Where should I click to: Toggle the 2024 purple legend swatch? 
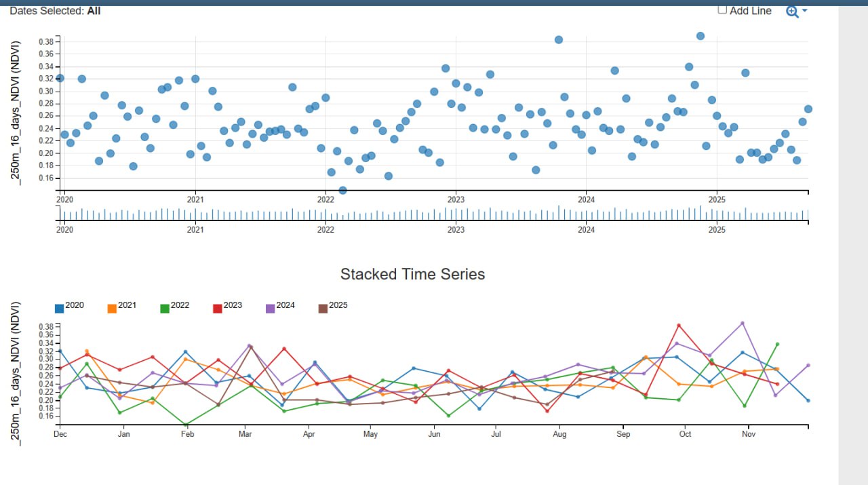(271, 309)
